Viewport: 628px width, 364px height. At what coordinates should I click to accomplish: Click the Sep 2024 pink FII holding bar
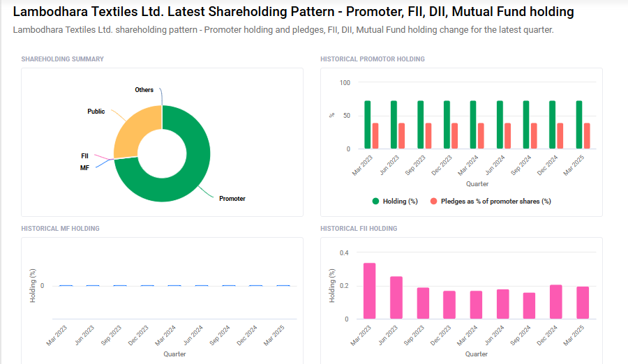pos(529,305)
